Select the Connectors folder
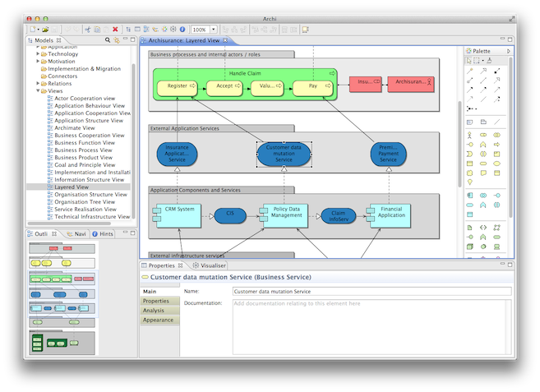Screen dimensions: 540x392 click(59, 76)
